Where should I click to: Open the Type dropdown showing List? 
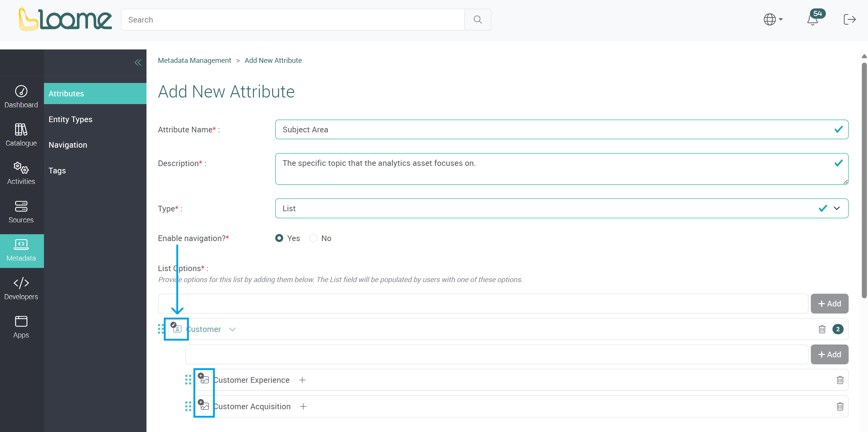tap(562, 208)
